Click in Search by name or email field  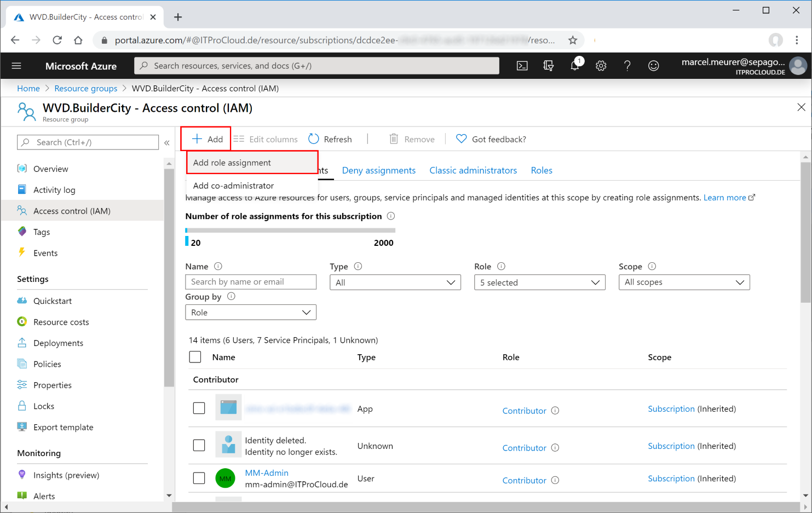coord(251,282)
